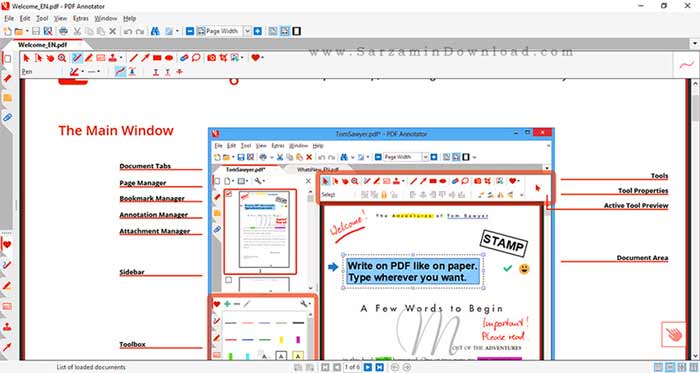Open the Extras menu
The image size is (700, 373).
81,18
